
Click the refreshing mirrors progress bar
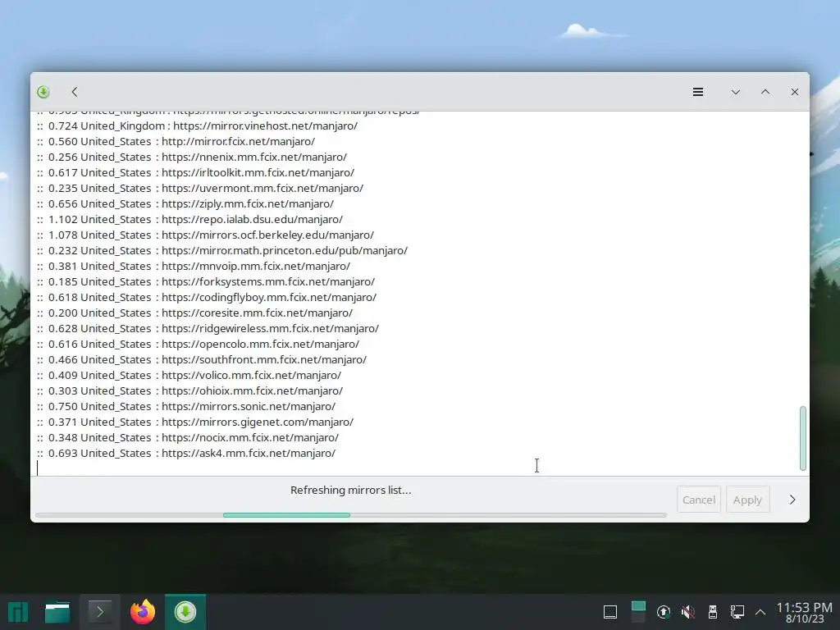coord(351,515)
